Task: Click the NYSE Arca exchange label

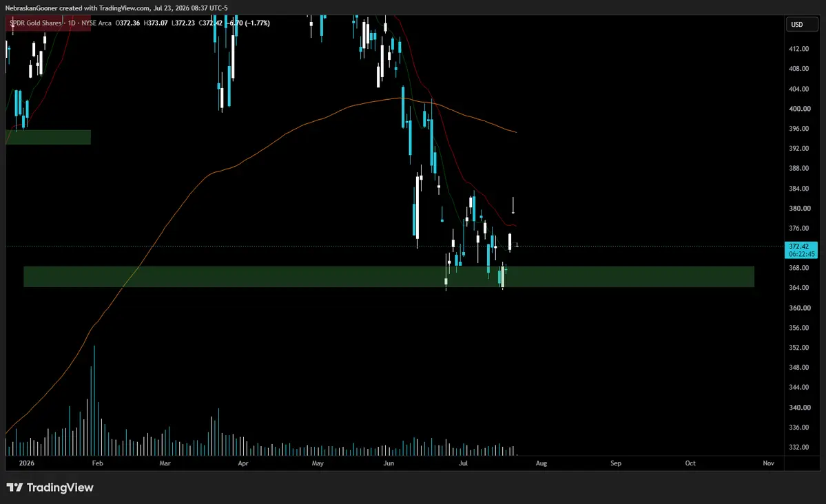Action: point(96,23)
